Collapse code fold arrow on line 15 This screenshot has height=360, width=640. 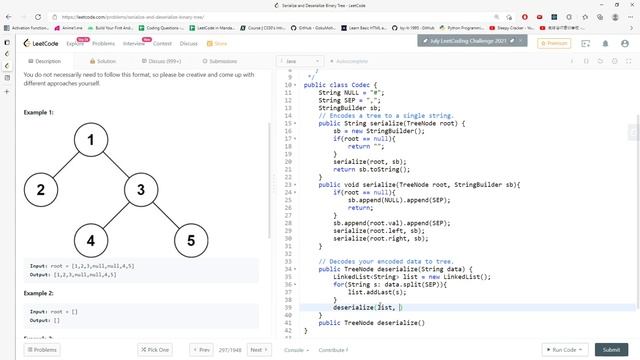pyautogui.click(x=295, y=123)
